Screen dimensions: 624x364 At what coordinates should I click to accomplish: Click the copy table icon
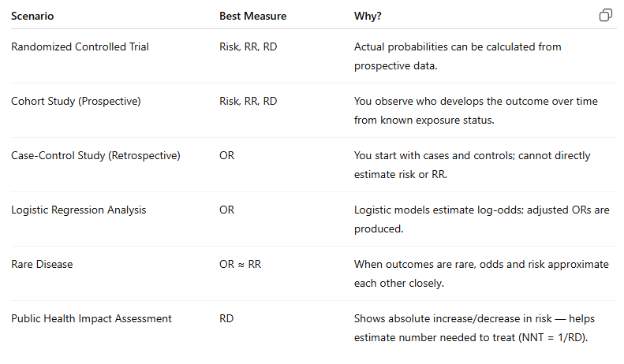pos(606,15)
